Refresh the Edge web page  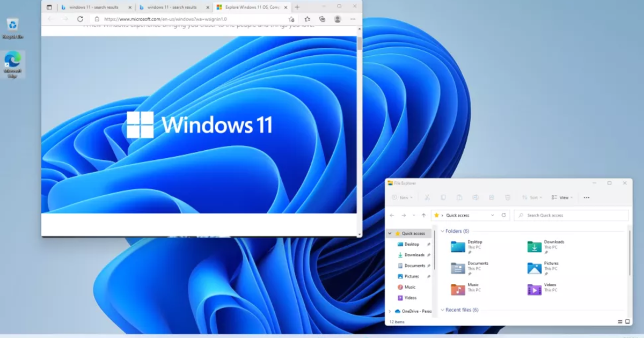click(80, 19)
